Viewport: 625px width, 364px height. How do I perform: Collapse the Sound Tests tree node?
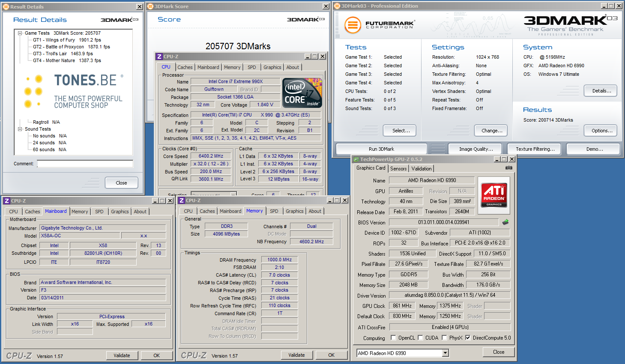pos(20,129)
